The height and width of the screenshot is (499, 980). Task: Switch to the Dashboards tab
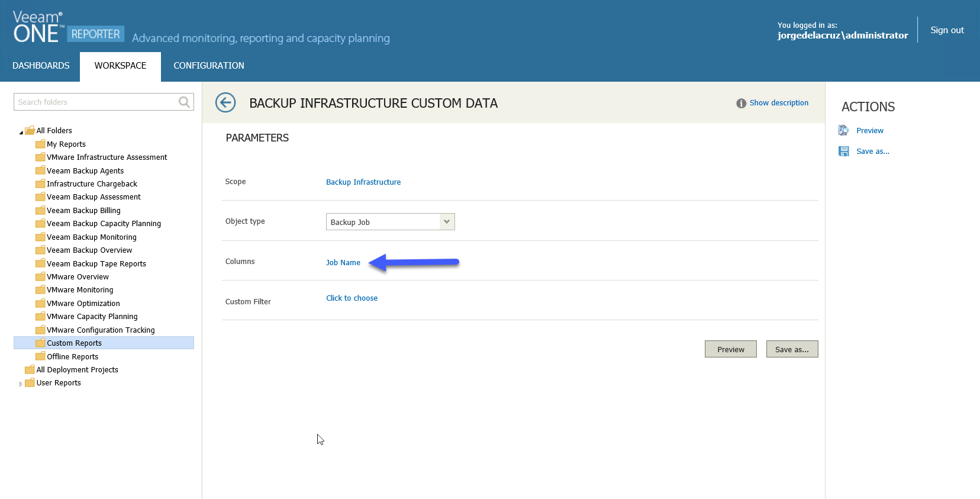[x=41, y=66]
